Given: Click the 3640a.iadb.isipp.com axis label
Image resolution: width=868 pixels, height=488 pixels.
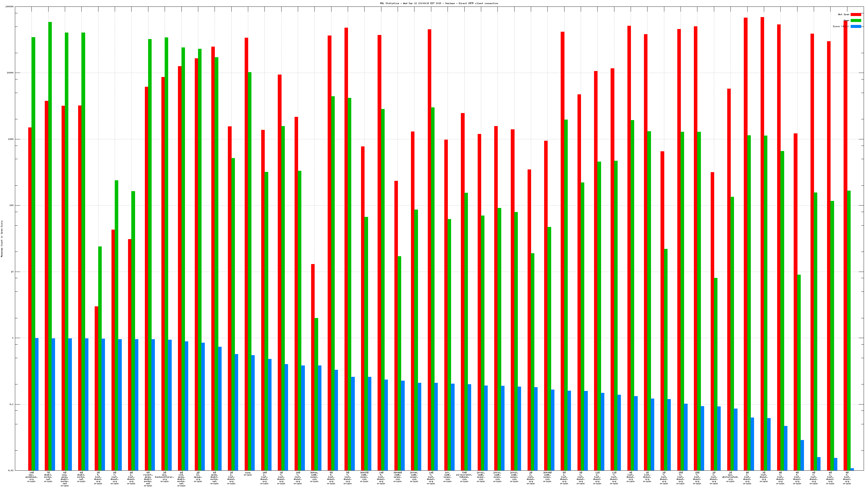Looking at the screenshot, I should click(314, 477).
